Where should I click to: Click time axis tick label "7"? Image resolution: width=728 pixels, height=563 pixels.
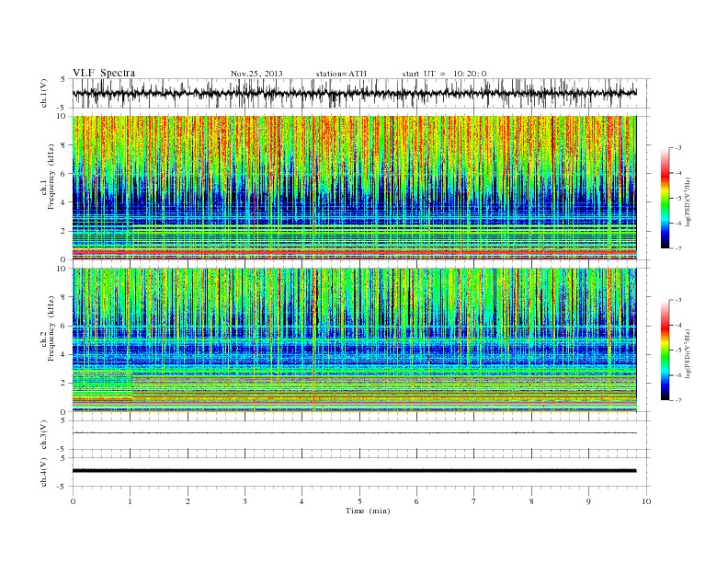point(474,501)
